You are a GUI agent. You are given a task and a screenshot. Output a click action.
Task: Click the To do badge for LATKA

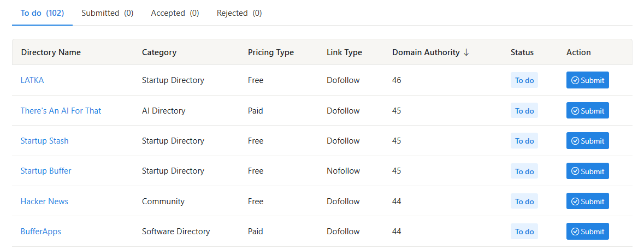[x=524, y=80]
